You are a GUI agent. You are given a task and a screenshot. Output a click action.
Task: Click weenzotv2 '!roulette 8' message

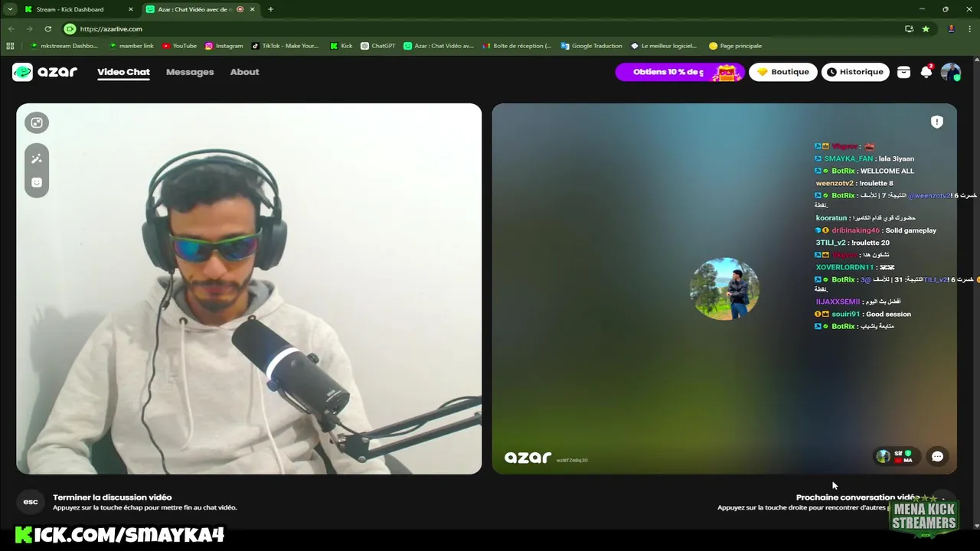pos(854,183)
